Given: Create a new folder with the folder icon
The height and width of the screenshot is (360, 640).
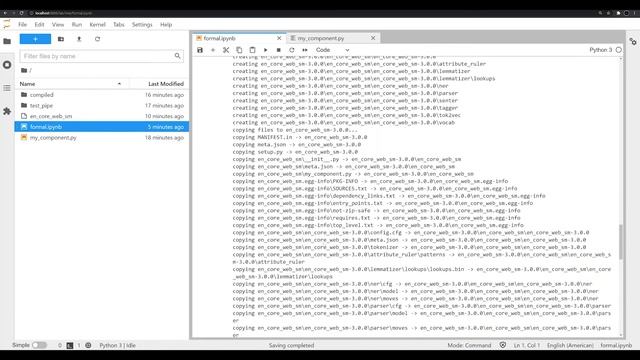Looking at the screenshot, I should click(x=61, y=39).
